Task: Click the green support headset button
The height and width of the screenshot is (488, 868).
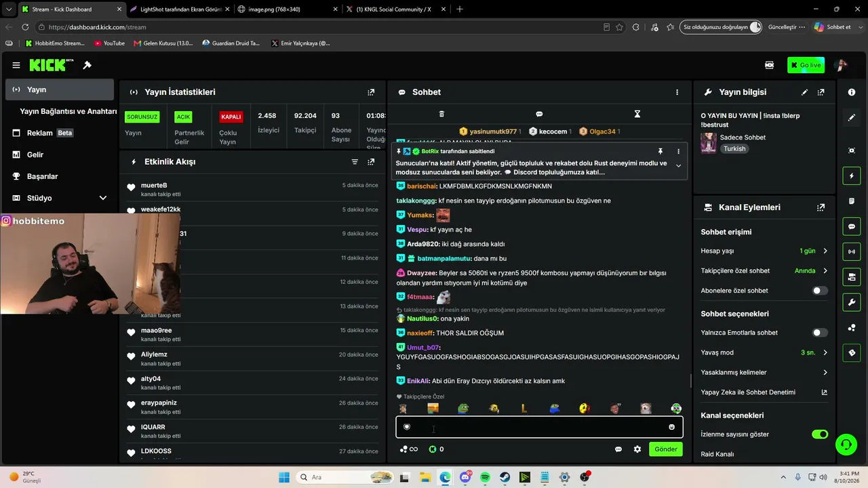Action: pyautogui.click(x=846, y=445)
